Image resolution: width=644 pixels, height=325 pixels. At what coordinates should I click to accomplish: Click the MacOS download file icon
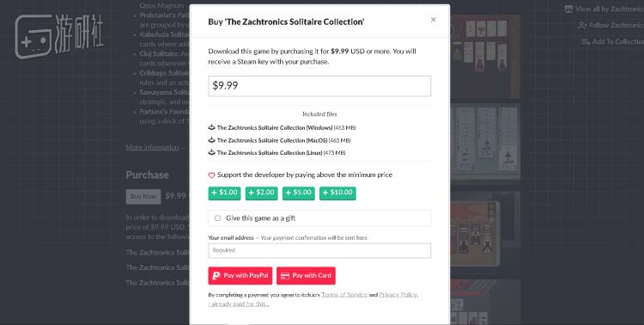212,140
